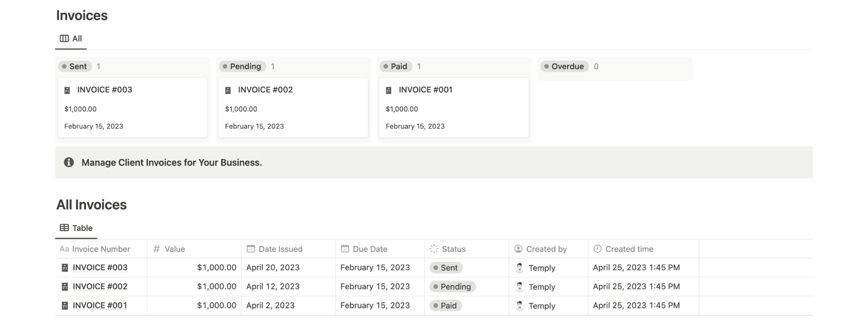Screen dimensions: 868x328
Task: Click the INVOICE #001 card page icon
Action: [x=389, y=90]
